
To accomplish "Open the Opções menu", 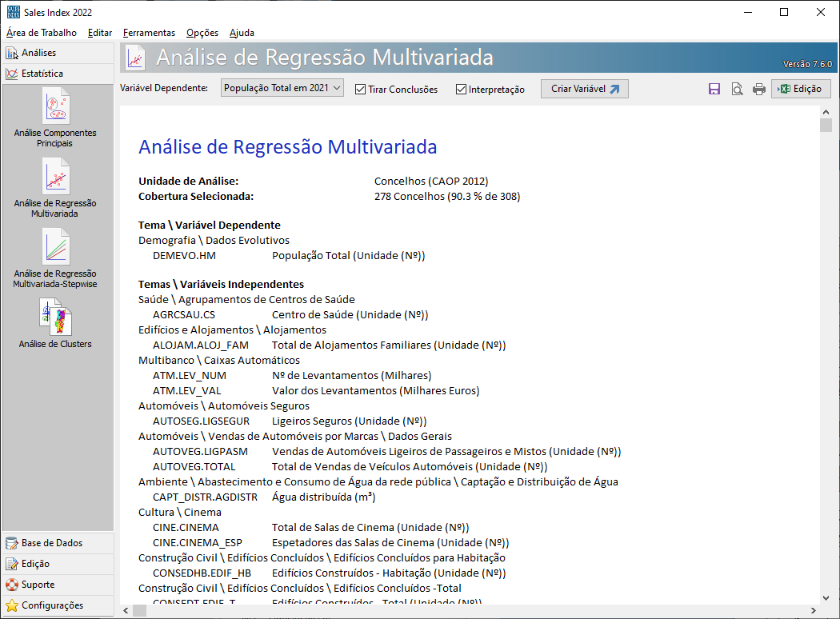I will coord(202,33).
